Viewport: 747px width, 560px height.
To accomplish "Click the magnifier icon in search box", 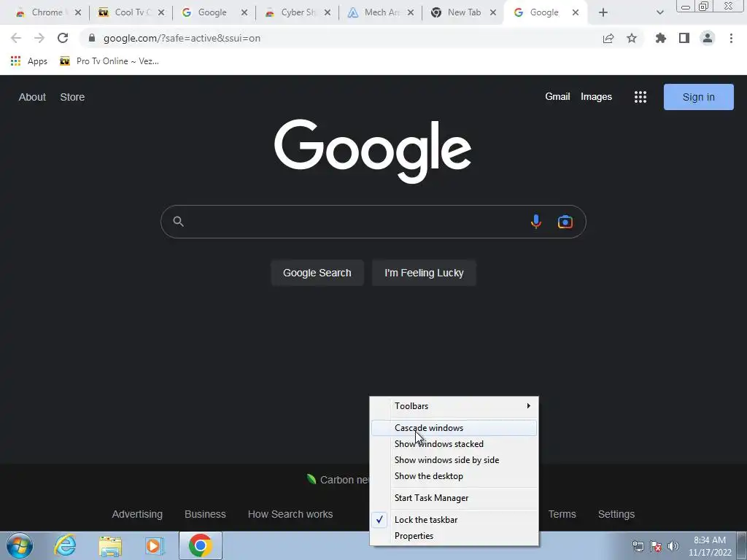I will (x=179, y=222).
